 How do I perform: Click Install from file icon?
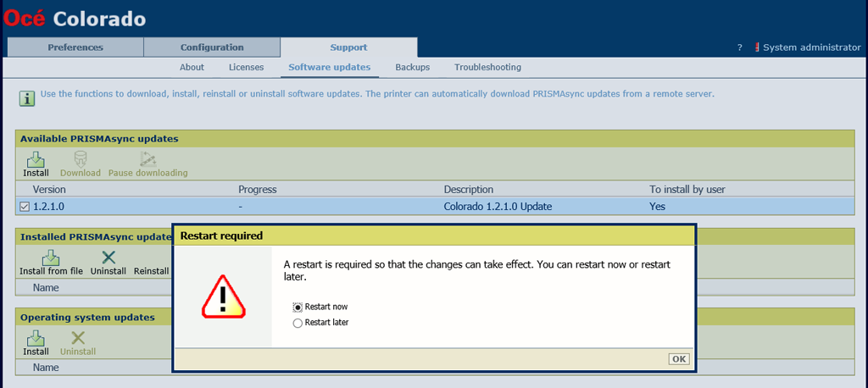[x=51, y=258]
